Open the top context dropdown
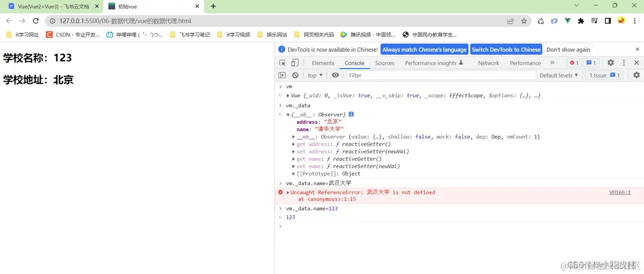644x274 pixels. [315, 75]
